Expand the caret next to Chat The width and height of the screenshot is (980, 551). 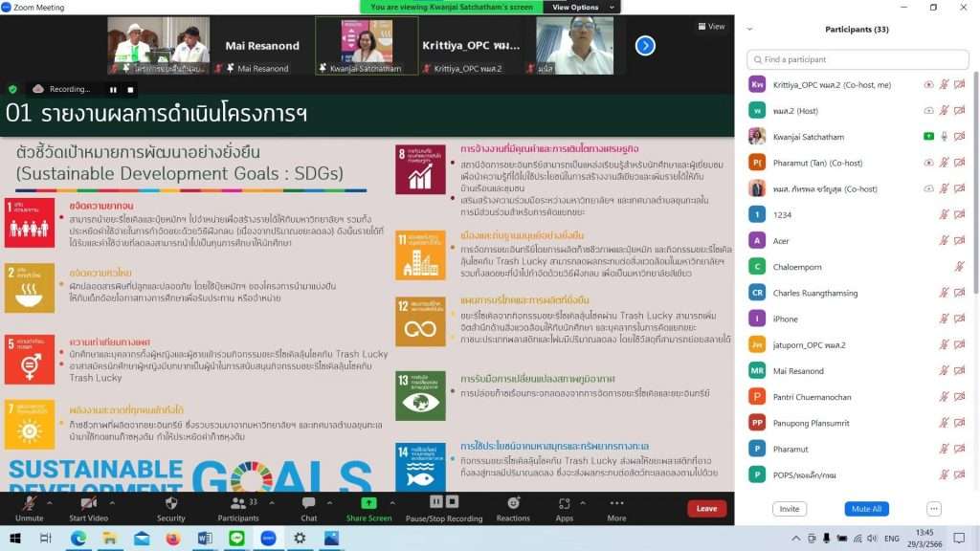click(x=329, y=502)
